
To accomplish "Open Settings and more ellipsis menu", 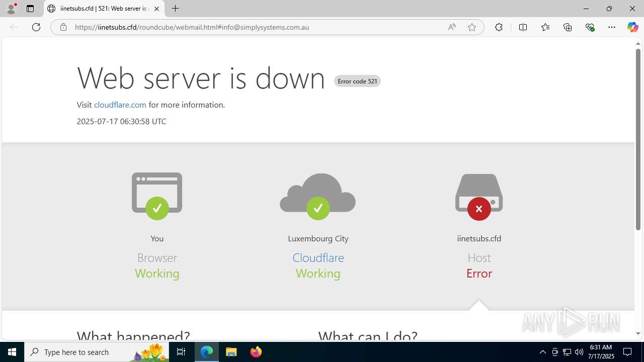I will [612, 27].
